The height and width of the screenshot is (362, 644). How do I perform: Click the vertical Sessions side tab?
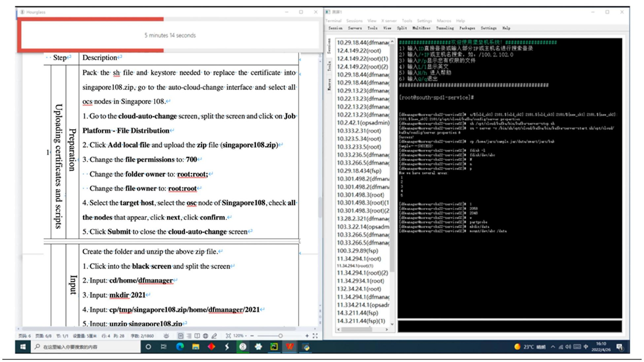pyautogui.click(x=329, y=46)
